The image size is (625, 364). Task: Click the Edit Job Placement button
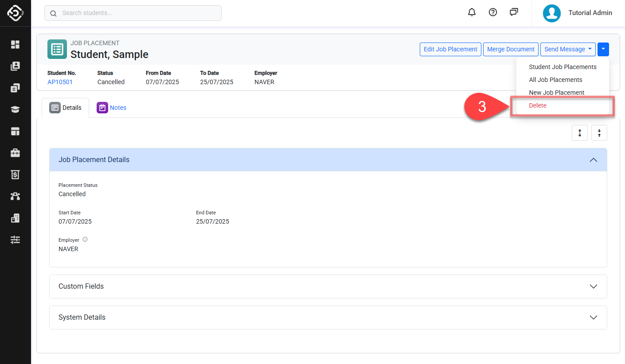point(450,49)
